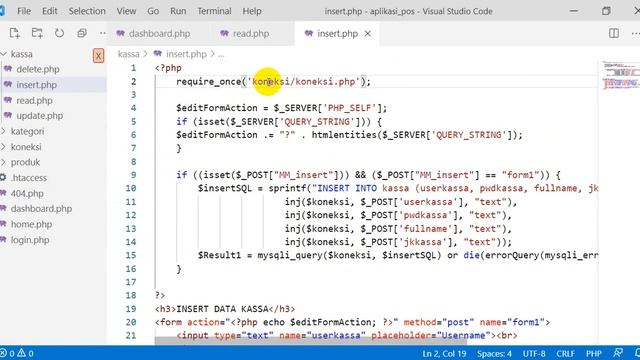This screenshot has height=360, width=640.
Task: Open the File menu
Action: click(x=24, y=11)
